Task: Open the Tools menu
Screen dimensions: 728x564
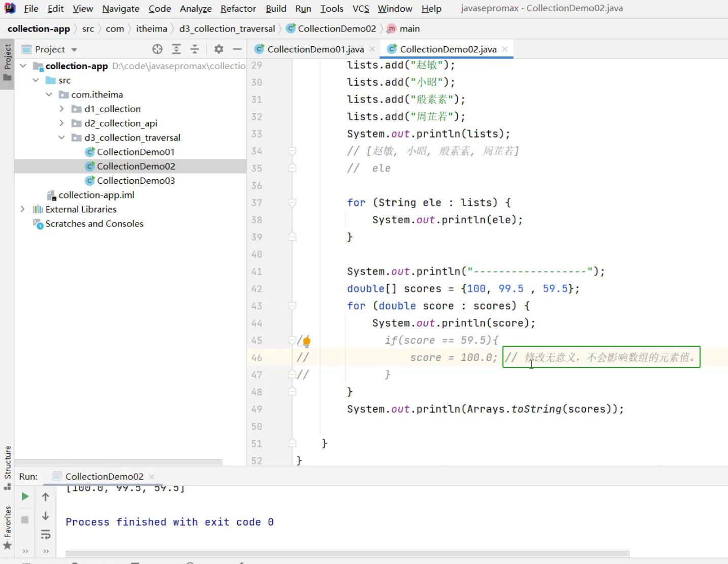Action: click(332, 9)
